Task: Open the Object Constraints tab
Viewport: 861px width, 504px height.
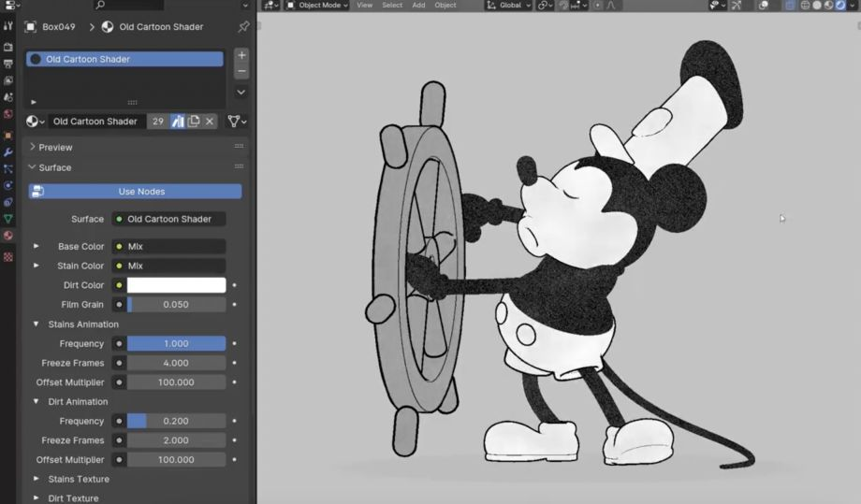Action: pos(8,202)
